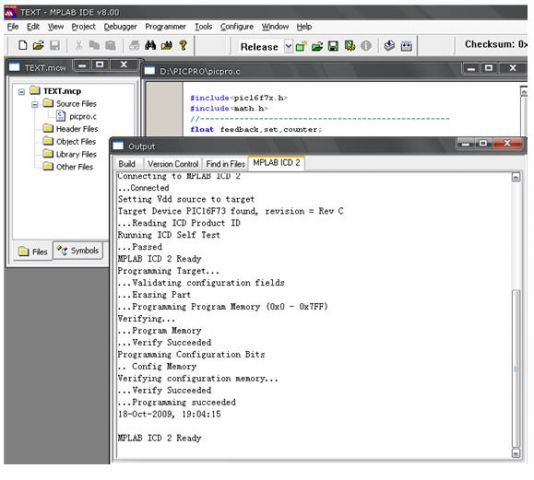
Task: Switch to the Find in Files tab
Action: [x=225, y=164]
